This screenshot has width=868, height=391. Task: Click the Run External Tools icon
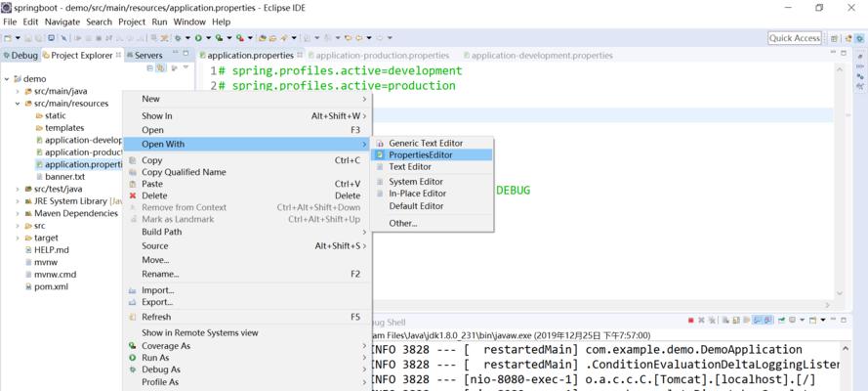238,38
